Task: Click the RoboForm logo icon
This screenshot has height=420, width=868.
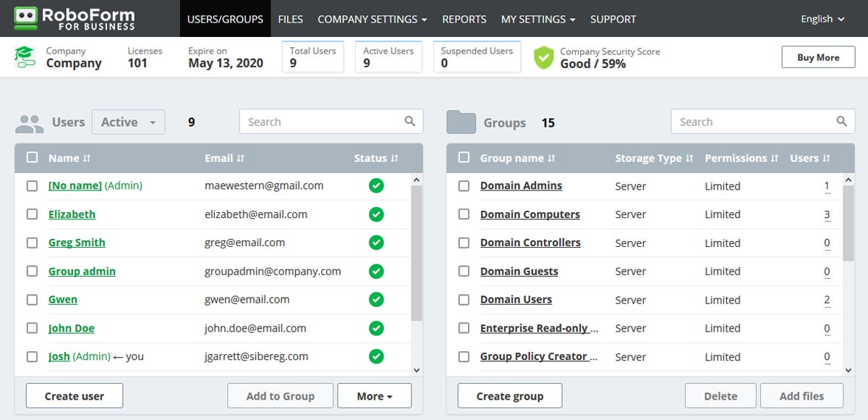Action: point(26,18)
